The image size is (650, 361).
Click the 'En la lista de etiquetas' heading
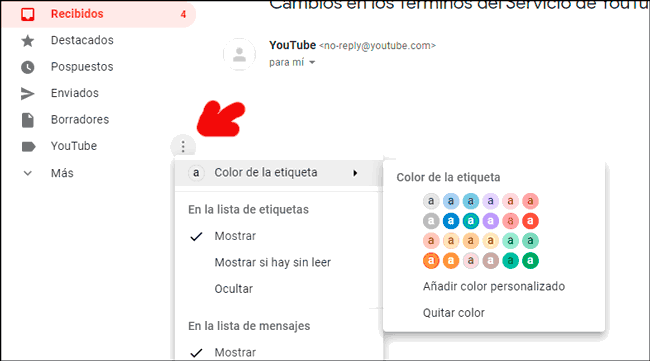(x=248, y=210)
